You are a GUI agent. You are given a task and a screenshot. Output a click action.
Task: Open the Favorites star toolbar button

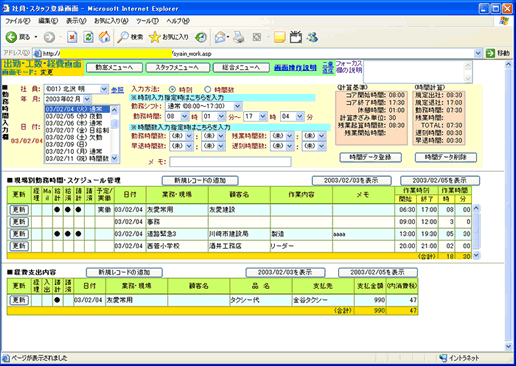click(x=169, y=37)
